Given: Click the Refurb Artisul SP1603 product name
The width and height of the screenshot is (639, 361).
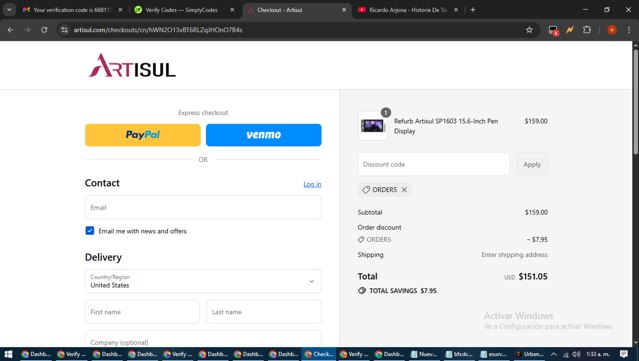Looking at the screenshot, I should coord(446,126).
